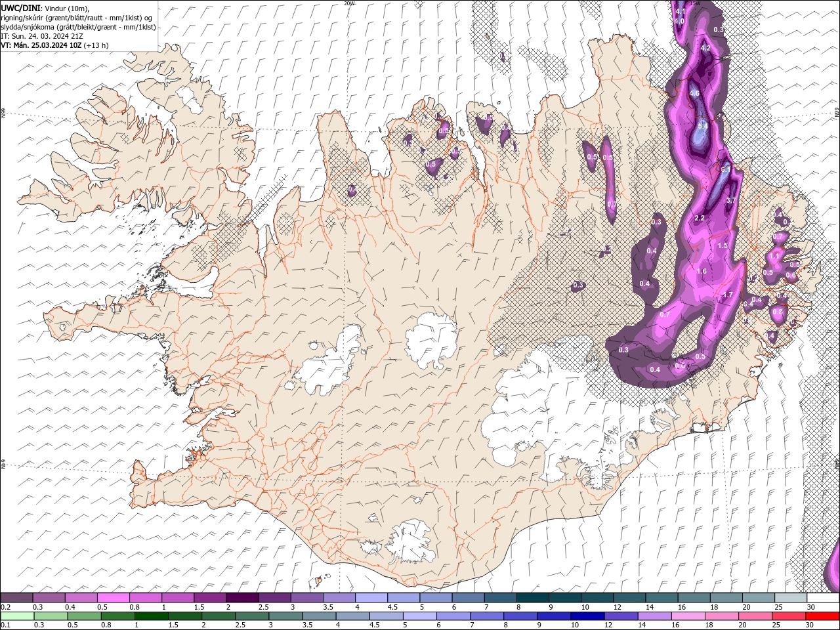Click the 6.1 precipitation value on the map
Screen dimensions: 840x630
(x=726, y=169)
